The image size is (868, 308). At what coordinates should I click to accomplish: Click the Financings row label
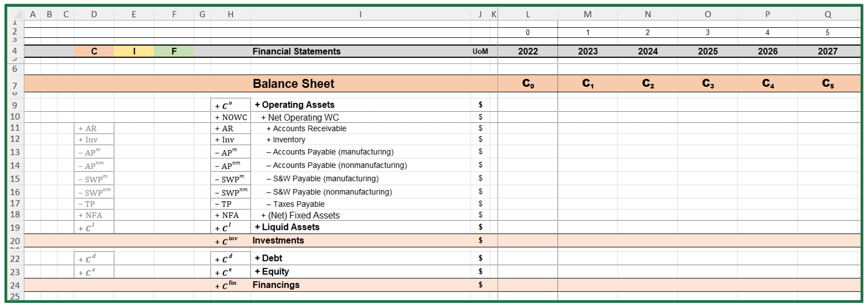(x=276, y=285)
